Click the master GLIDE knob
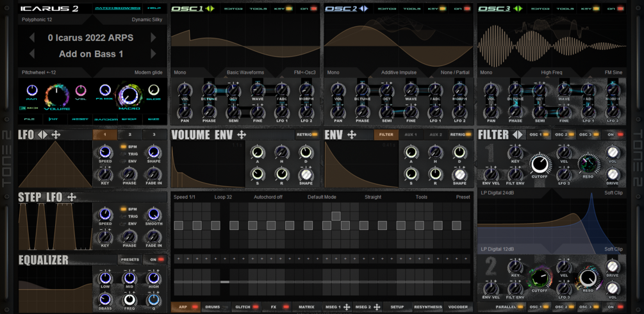Screen dimensions: 644x314 tap(154, 90)
